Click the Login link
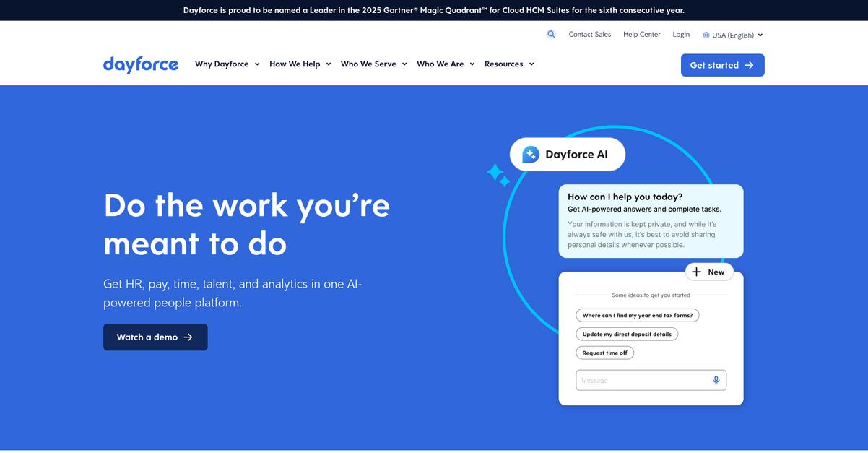The width and height of the screenshot is (868, 453). click(680, 34)
